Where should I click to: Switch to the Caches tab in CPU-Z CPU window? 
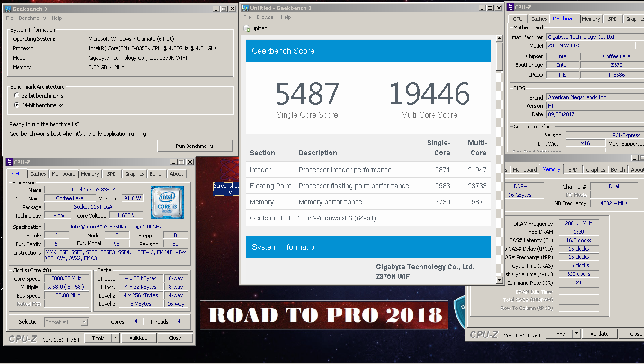(x=38, y=174)
